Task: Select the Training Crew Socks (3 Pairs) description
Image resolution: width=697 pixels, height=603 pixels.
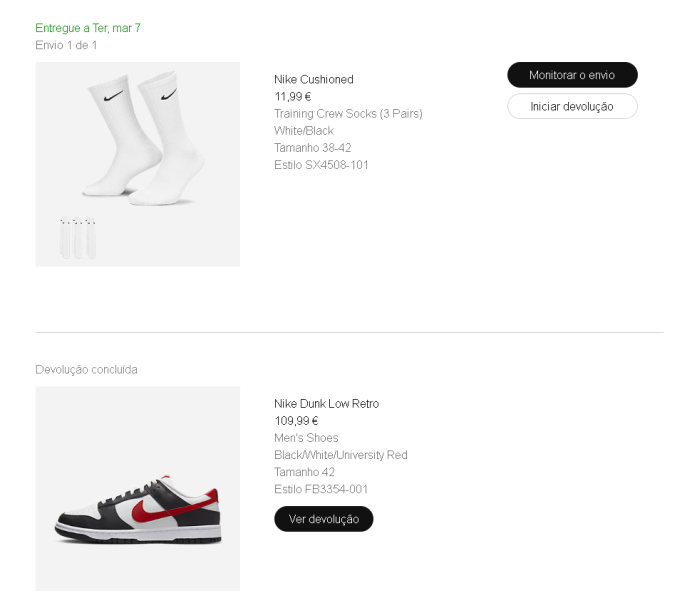Action: point(348,114)
